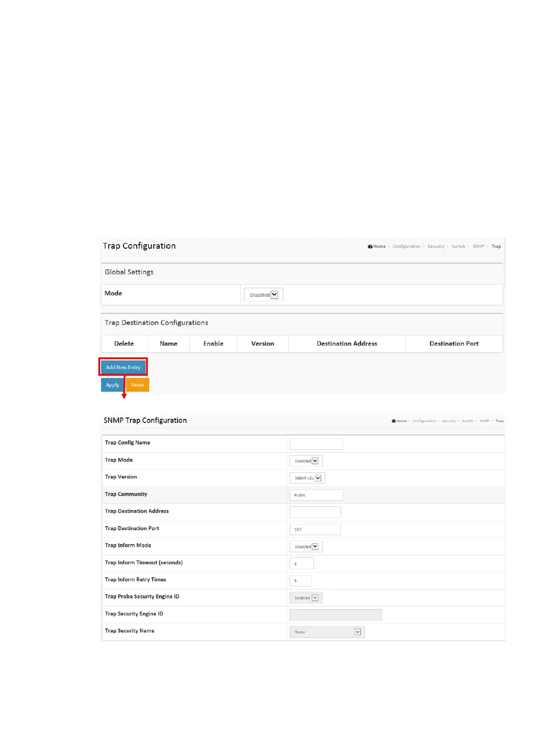This screenshot has width=535, height=756.
Task: Focus the Trap Community field
Action: coord(316,495)
